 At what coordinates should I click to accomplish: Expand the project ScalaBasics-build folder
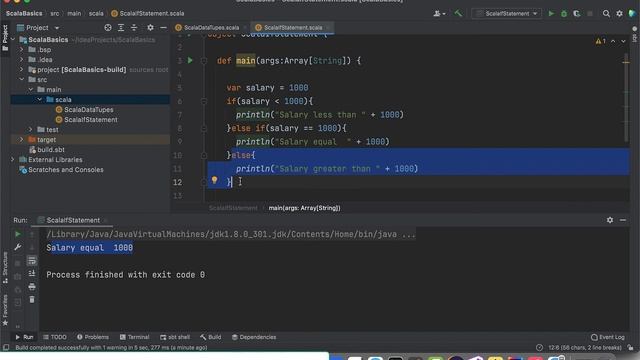pos(22,69)
